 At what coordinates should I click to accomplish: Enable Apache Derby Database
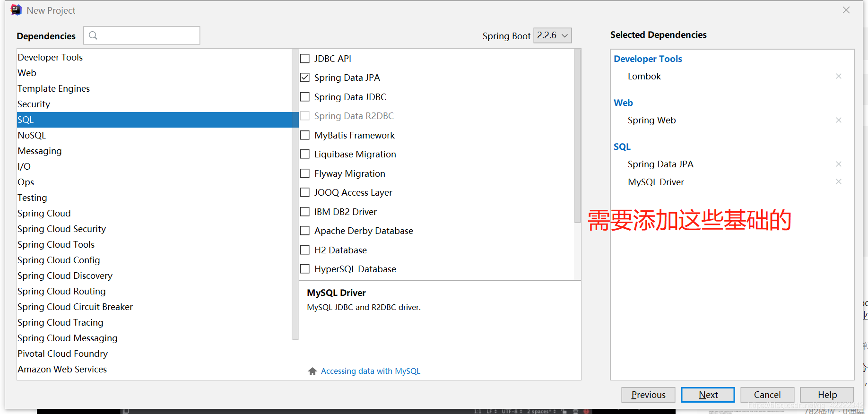(305, 231)
